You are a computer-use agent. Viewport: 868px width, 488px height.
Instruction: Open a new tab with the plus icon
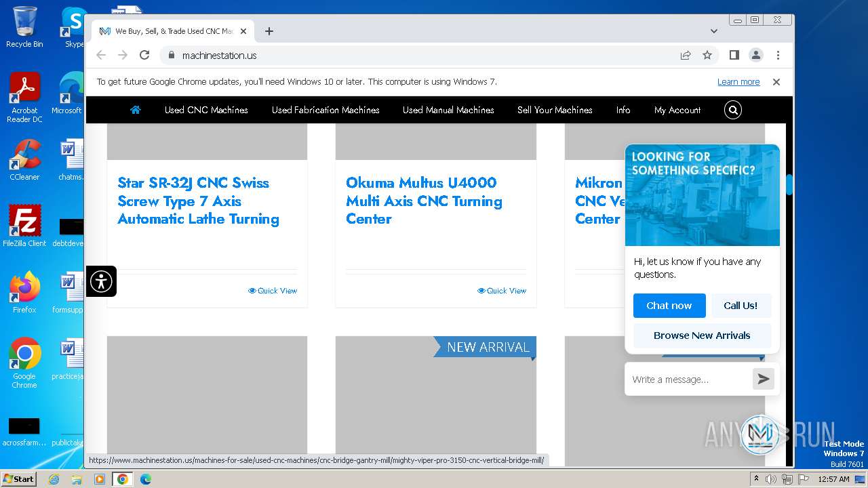(x=269, y=31)
